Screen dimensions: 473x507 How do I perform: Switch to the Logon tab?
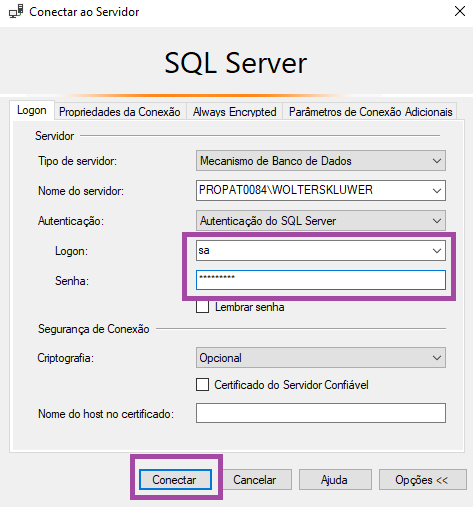tap(32, 110)
